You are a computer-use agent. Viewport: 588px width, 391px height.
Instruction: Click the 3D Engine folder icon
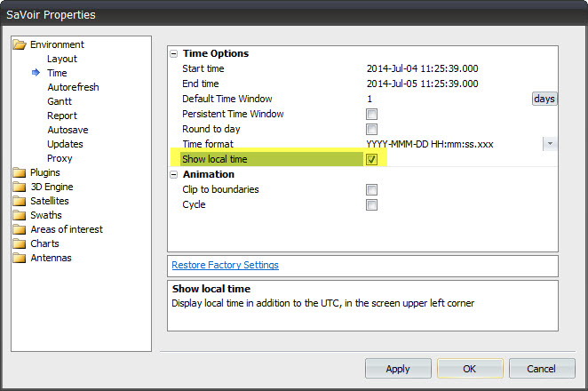tap(20, 187)
